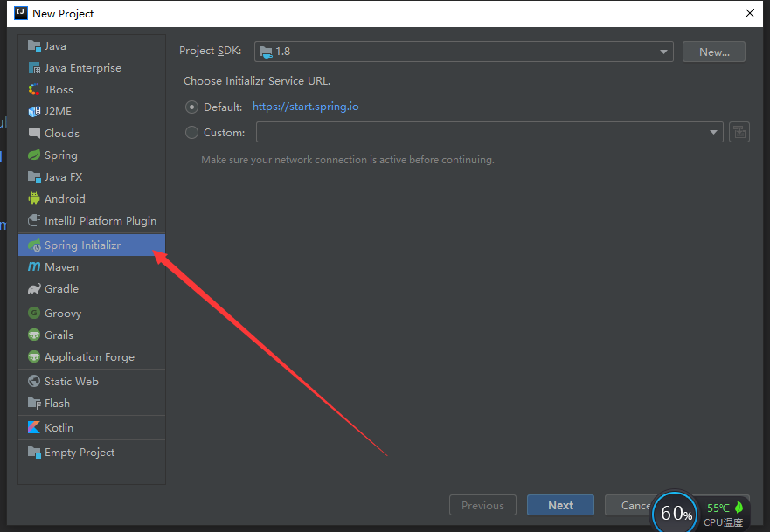Click the Next button
The height and width of the screenshot is (532, 770).
click(x=560, y=505)
